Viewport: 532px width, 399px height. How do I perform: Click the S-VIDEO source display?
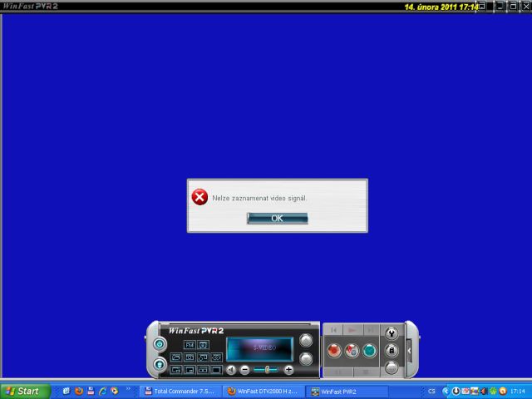pos(260,349)
